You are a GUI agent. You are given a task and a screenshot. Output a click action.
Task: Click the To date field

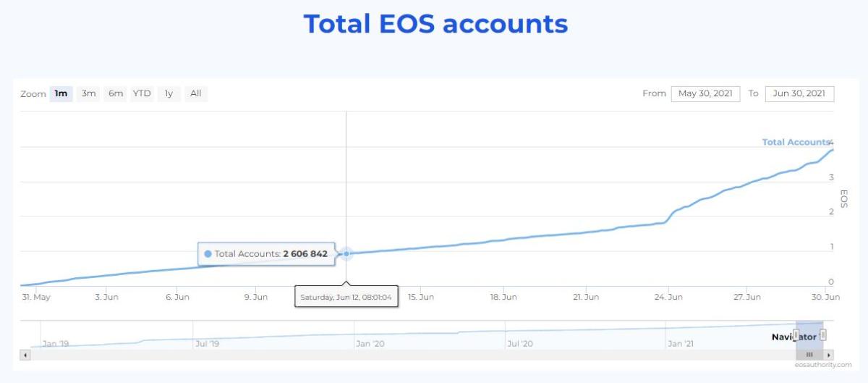pos(799,93)
